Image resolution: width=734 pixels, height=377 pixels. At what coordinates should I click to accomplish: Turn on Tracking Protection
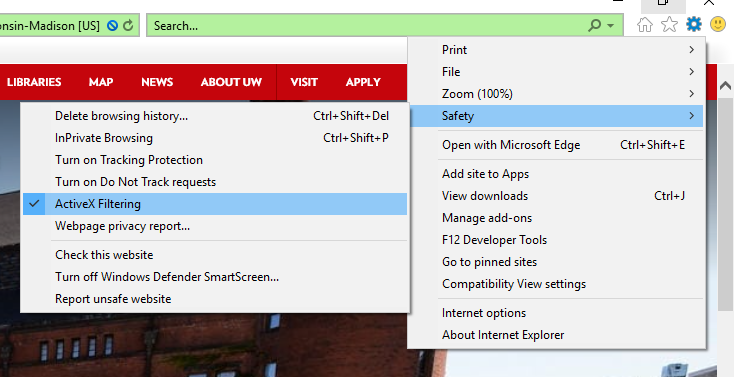[x=215, y=160]
